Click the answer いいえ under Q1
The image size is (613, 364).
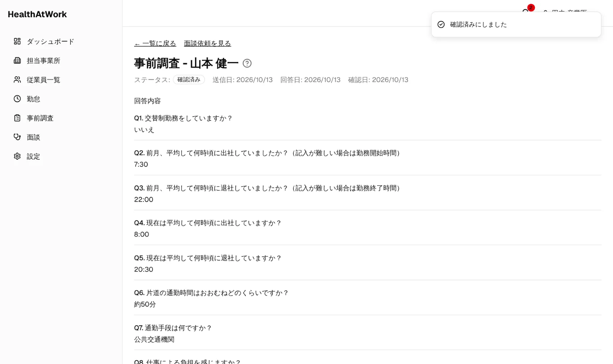[144, 130]
